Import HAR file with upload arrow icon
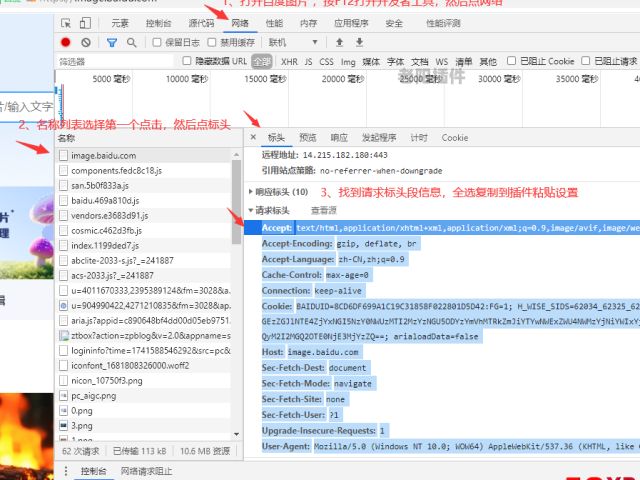The image size is (640, 480). click(339, 42)
